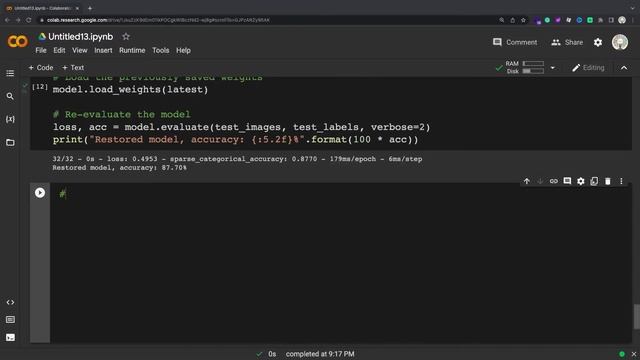Click the Comment button
The image size is (640, 360).
point(515,42)
